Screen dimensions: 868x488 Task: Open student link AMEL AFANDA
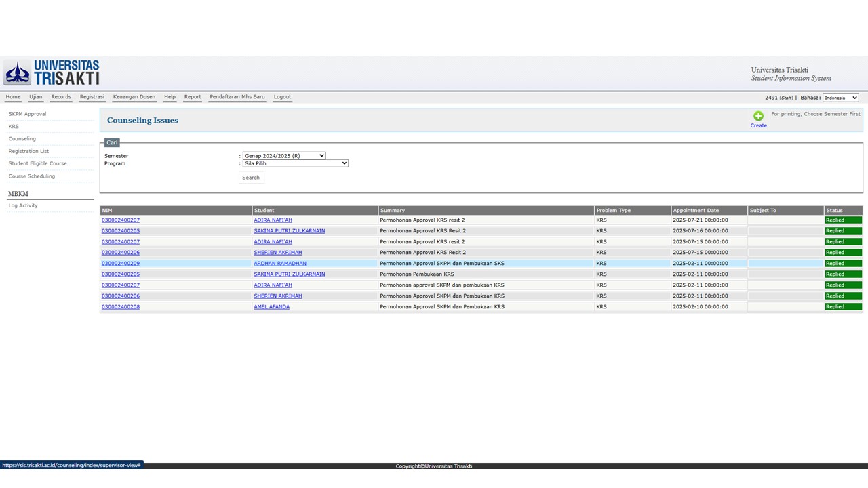(271, 307)
